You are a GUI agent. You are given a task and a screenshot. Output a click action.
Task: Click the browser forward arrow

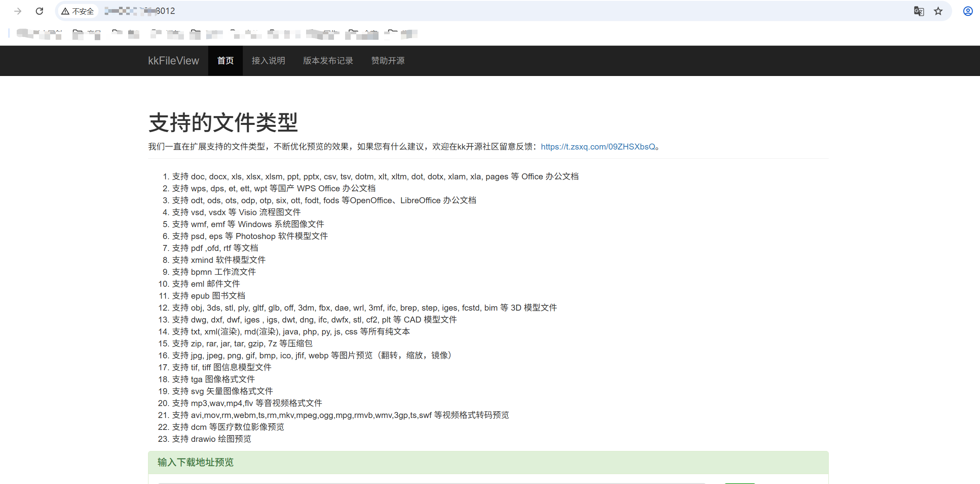[x=18, y=11]
